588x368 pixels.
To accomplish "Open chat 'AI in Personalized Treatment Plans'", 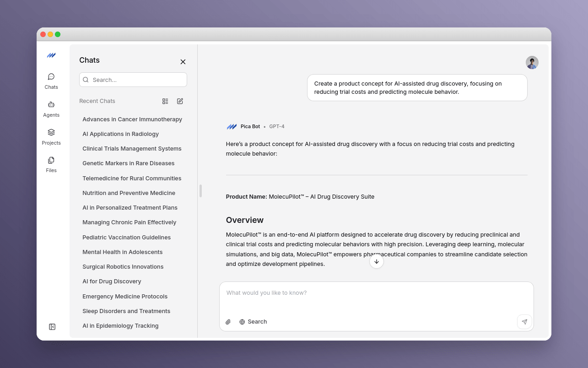I will pos(130,208).
